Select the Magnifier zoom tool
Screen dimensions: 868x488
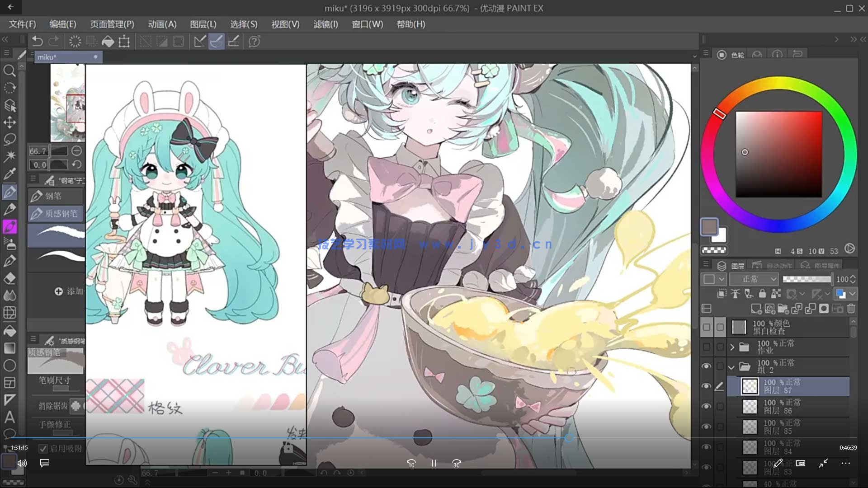(x=9, y=70)
